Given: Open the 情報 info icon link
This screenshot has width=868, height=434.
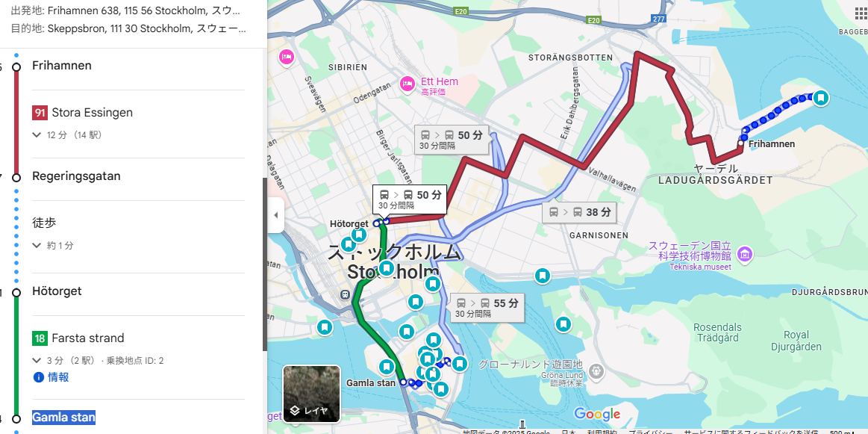Looking at the screenshot, I should click(51, 377).
